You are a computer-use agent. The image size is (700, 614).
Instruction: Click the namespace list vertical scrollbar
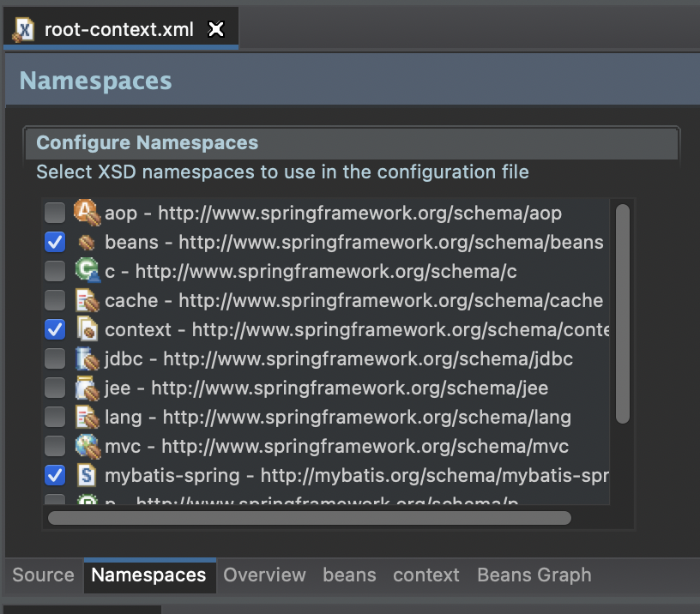click(622, 314)
